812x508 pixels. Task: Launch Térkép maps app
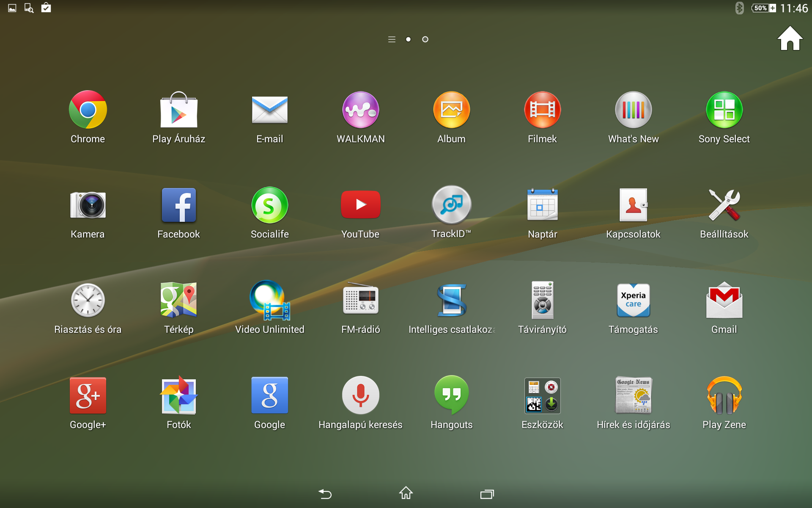coord(179,300)
